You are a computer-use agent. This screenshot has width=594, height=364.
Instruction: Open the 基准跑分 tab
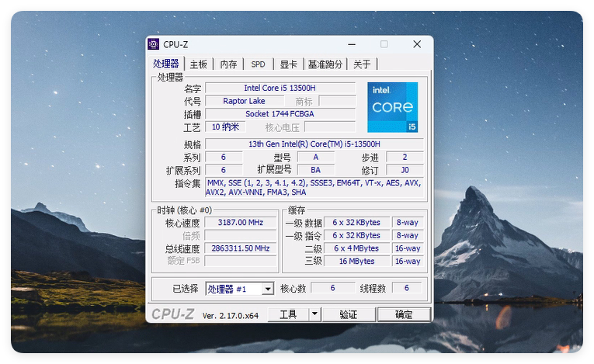coord(325,64)
